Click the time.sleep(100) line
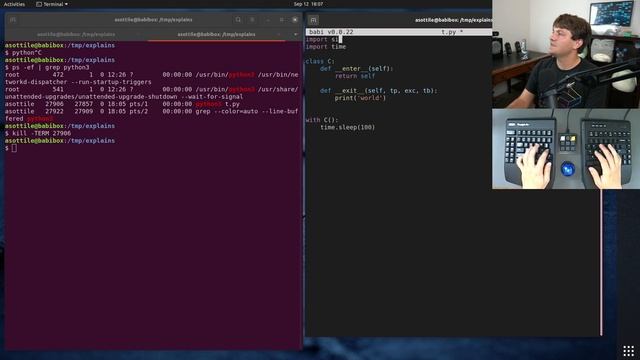 [x=347, y=128]
